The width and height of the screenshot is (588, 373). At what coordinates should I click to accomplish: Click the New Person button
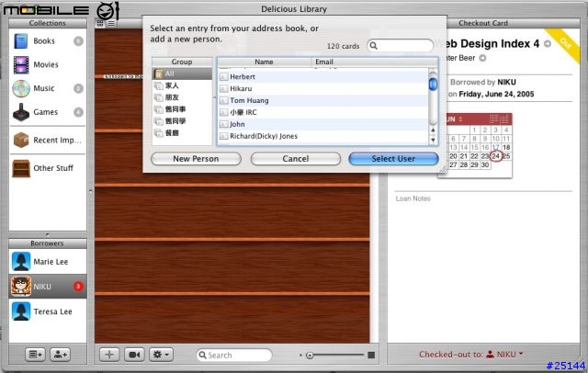[x=196, y=159]
